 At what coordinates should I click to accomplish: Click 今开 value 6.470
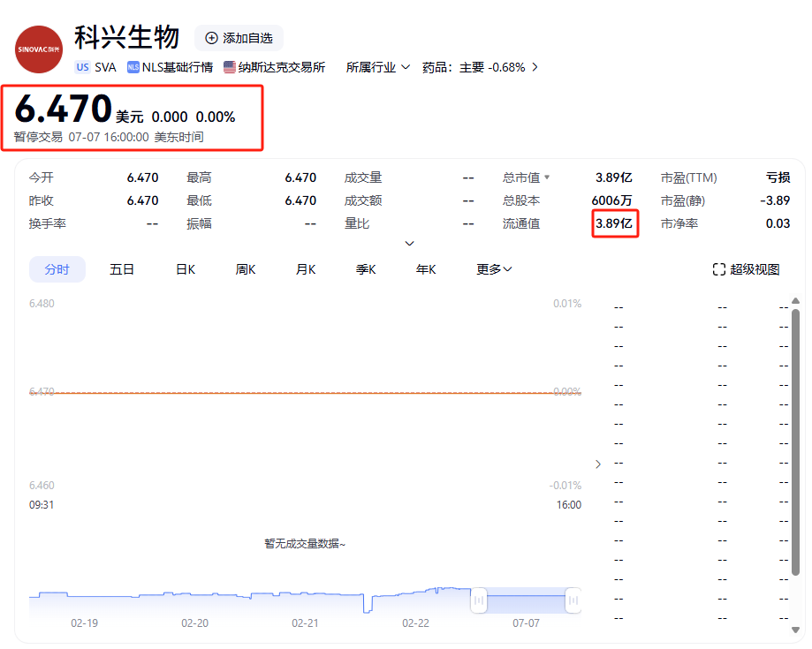143,177
